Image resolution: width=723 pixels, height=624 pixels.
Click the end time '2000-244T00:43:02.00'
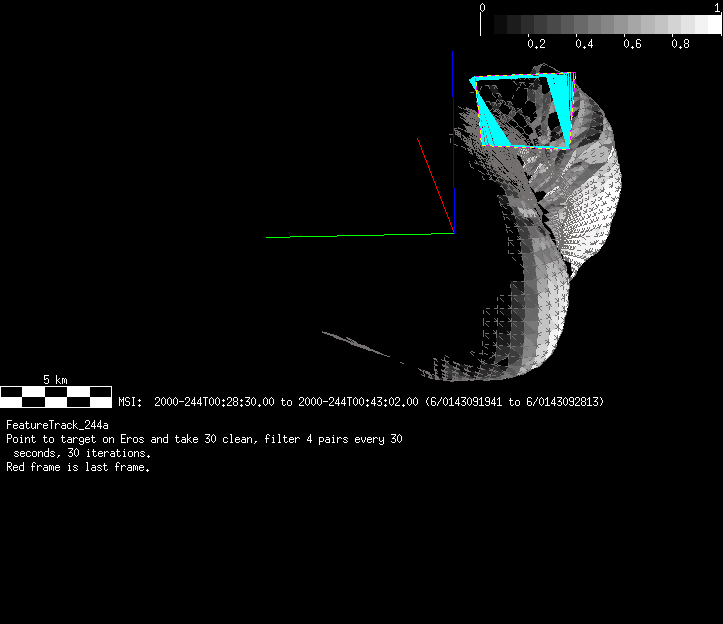coord(358,402)
